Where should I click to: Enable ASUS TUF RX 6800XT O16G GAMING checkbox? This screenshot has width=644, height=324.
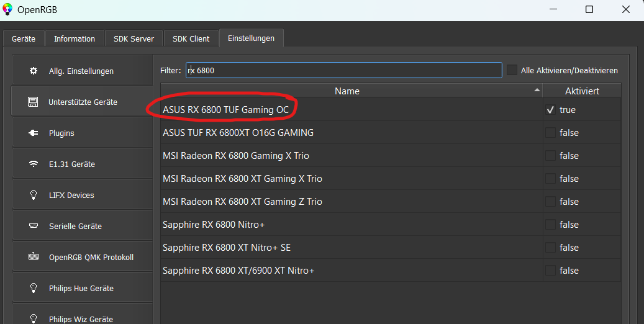pos(550,133)
